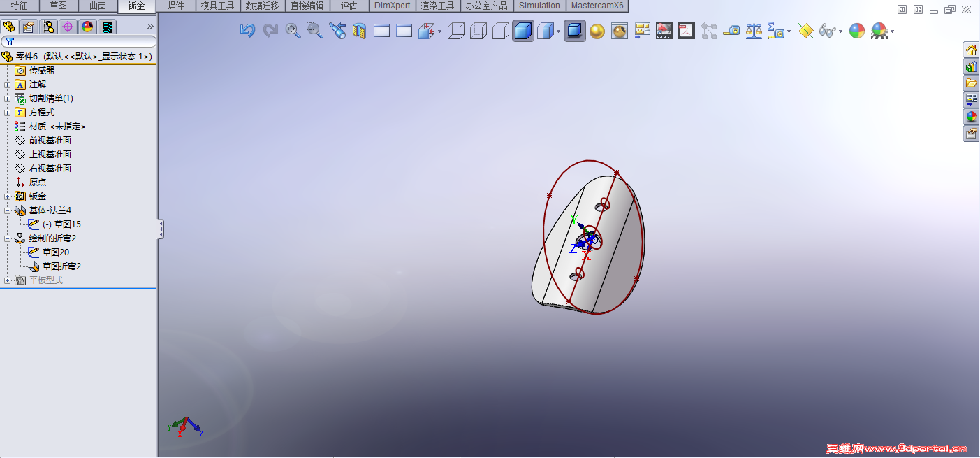The image size is (980, 458).
Task: Open View Settings colored sphere icon
Action: (879, 31)
